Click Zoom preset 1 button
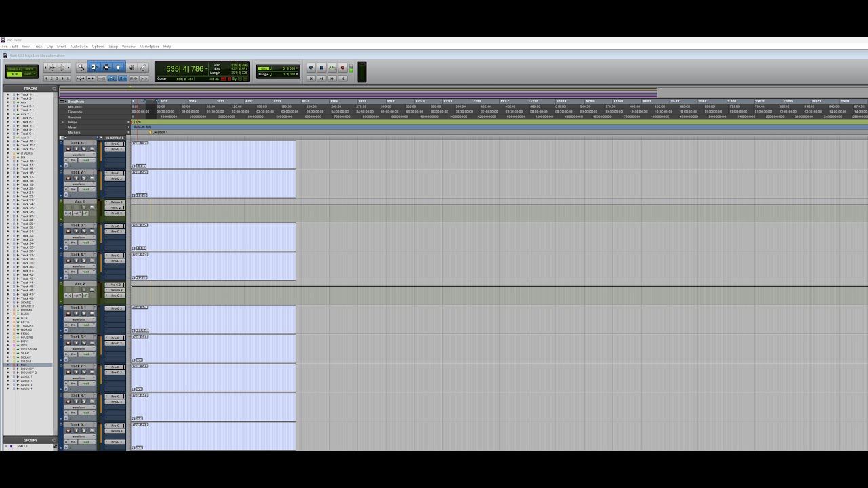 point(46,79)
